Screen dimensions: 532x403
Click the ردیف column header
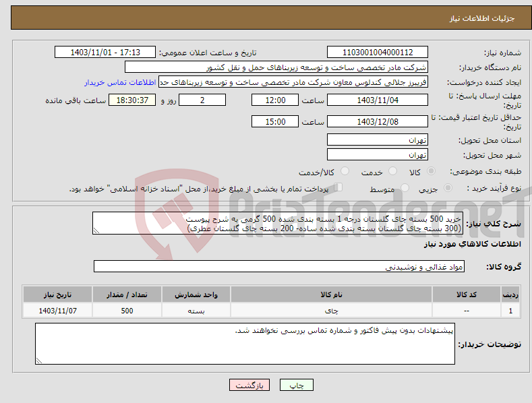pos(510,294)
